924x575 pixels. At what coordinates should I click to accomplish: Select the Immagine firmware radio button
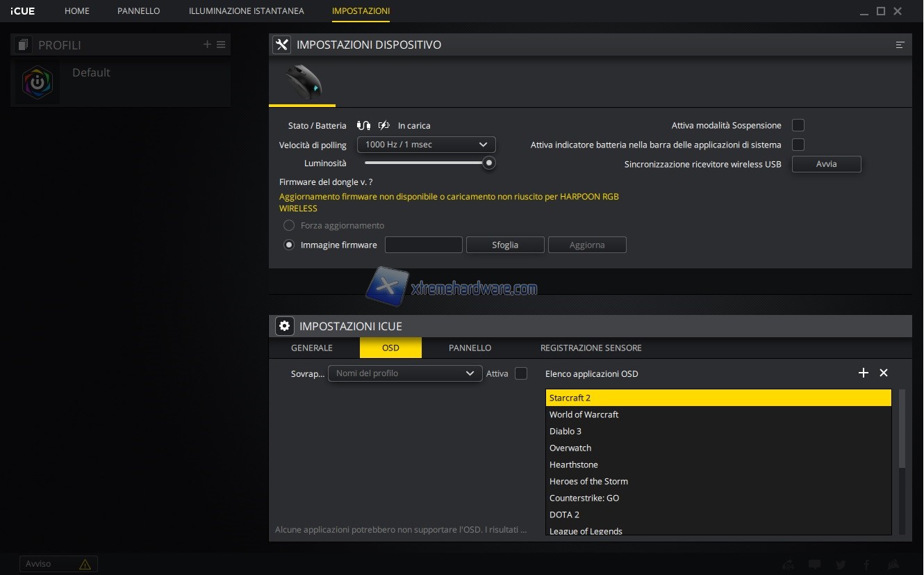289,245
